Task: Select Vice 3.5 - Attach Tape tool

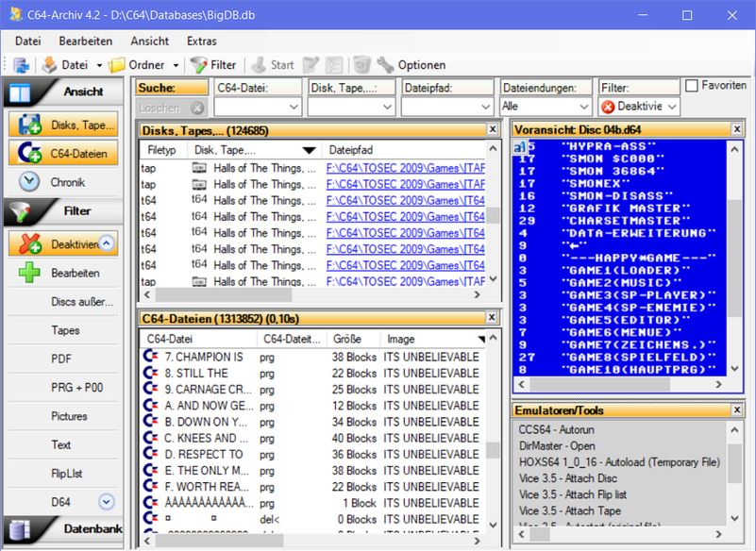Action: [570, 510]
